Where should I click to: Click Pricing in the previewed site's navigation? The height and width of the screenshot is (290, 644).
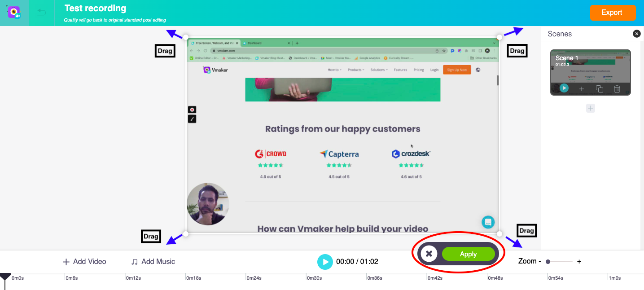point(419,70)
